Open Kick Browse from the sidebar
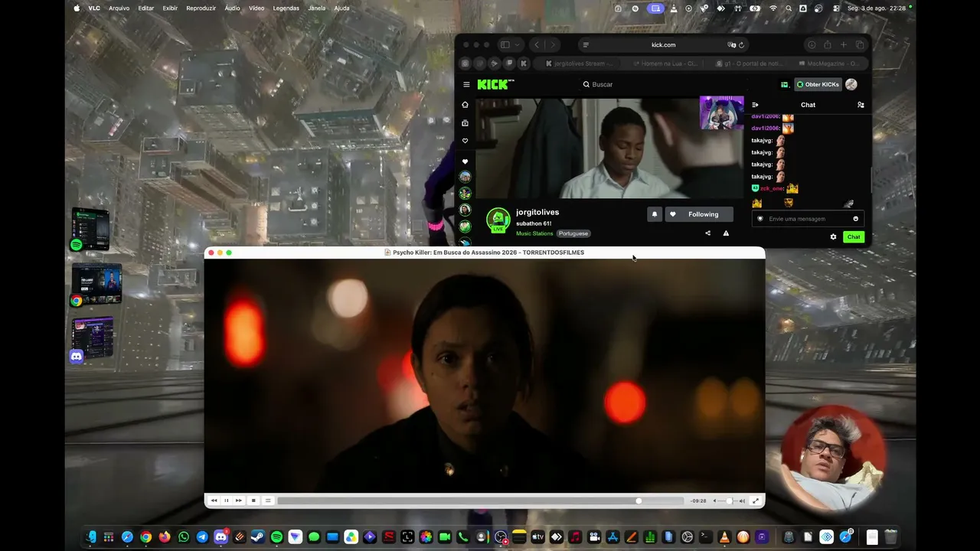 [x=465, y=123]
